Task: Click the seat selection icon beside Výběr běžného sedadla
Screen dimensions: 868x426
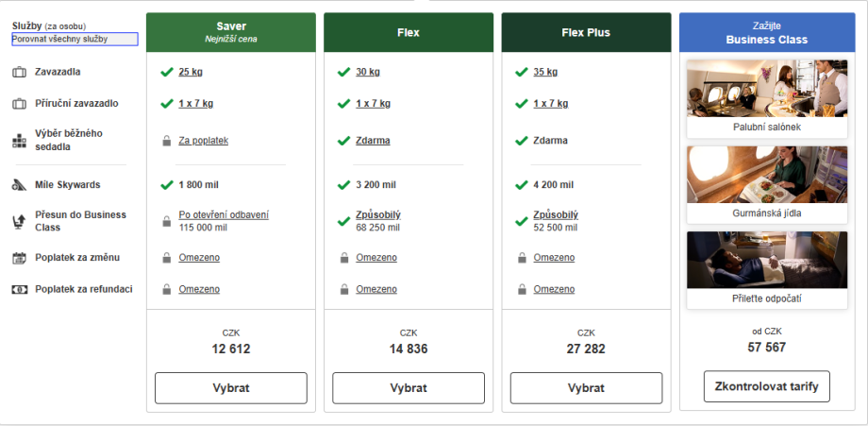Action: (x=19, y=141)
